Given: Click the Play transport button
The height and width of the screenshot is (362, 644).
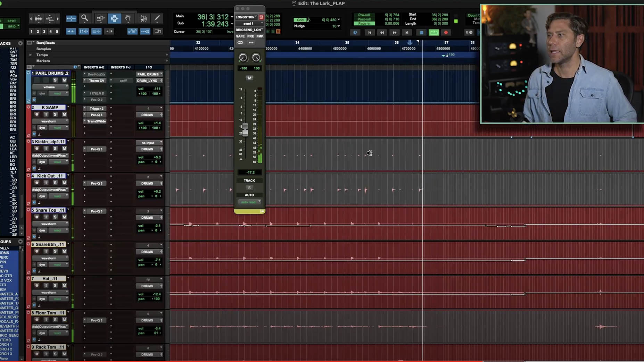Looking at the screenshot, I should tap(434, 32).
